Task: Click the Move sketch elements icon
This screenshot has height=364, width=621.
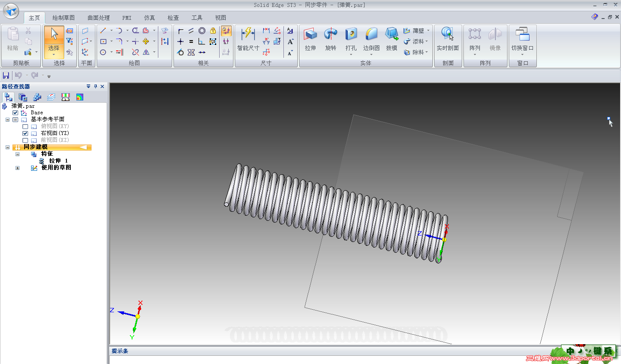Action: tap(146, 41)
